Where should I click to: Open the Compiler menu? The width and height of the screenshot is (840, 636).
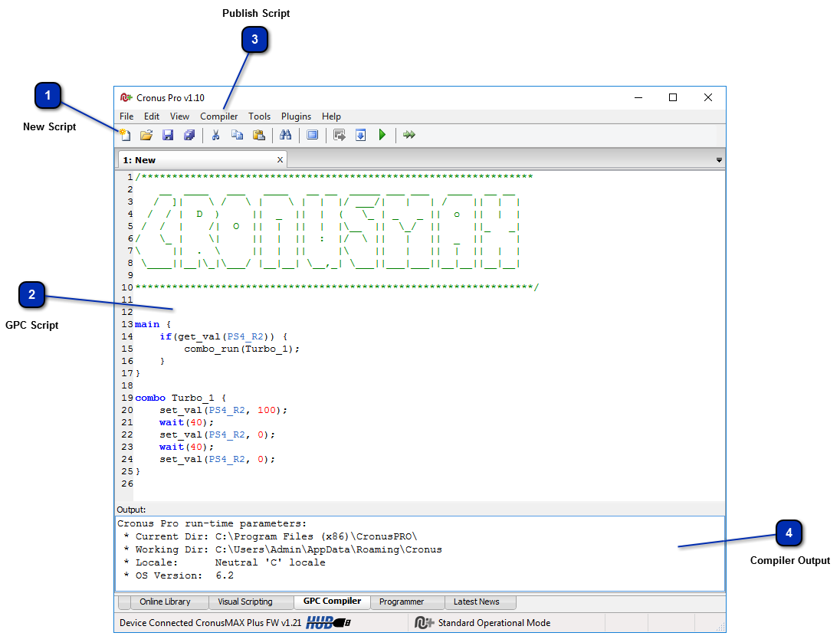click(x=219, y=116)
